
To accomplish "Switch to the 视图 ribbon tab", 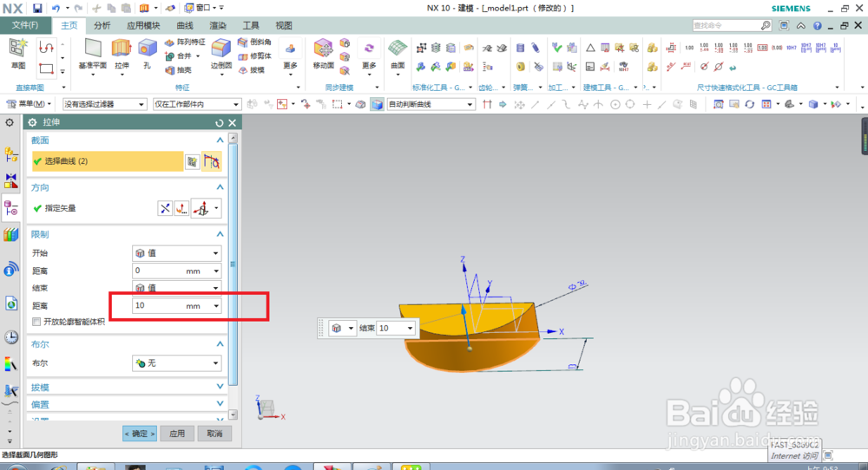I will (x=284, y=25).
